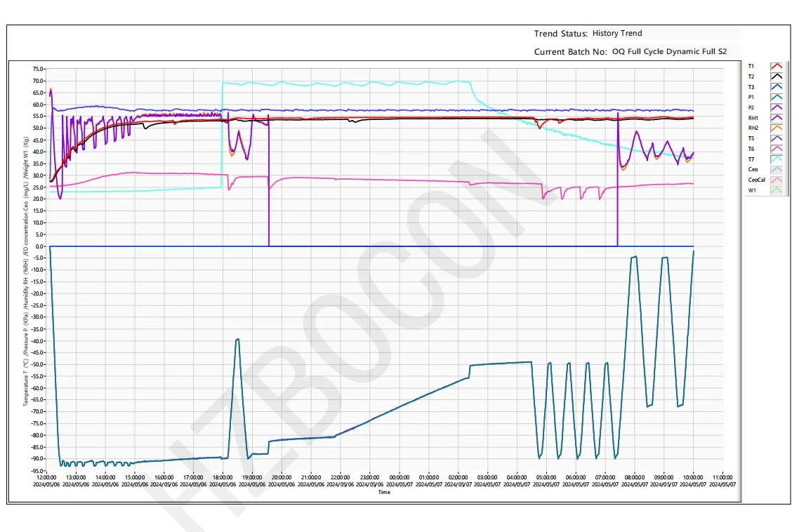Click the P2 purple legend icon

776,107
